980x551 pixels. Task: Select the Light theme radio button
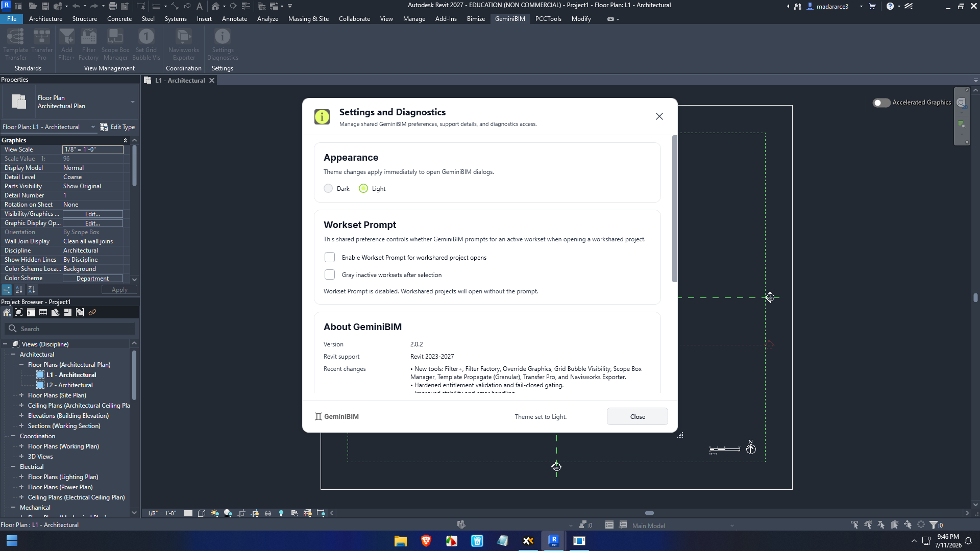coord(363,189)
